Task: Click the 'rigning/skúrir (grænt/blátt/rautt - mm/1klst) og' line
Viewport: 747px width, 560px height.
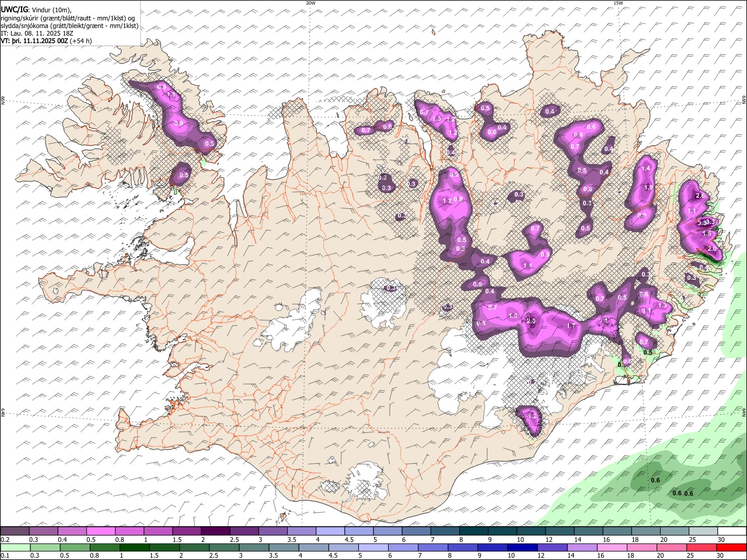Action: tap(68, 18)
